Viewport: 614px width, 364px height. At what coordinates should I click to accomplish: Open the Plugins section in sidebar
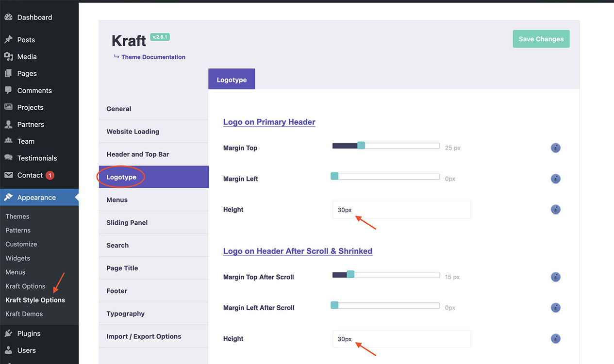pos(29,333)
